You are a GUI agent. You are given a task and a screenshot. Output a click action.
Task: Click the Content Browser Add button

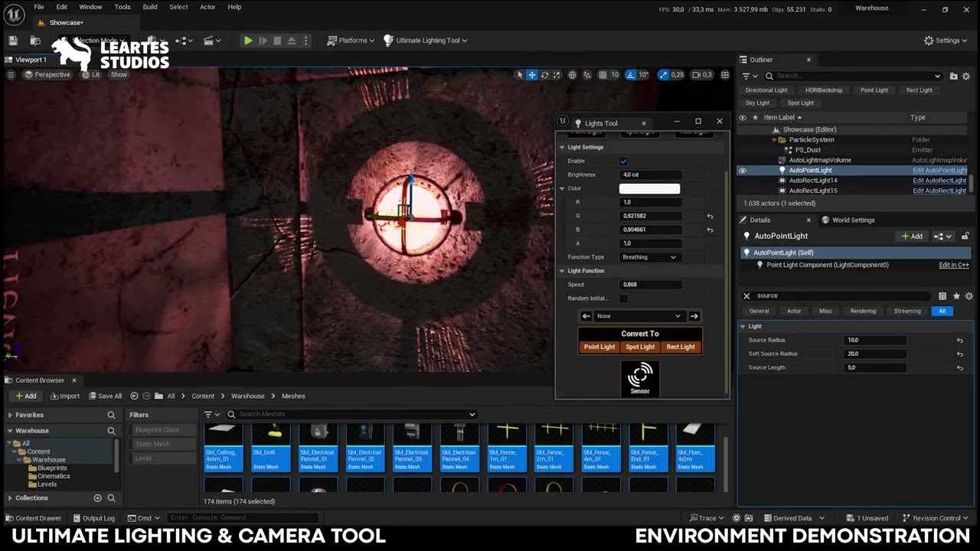(x=25, y=396)
